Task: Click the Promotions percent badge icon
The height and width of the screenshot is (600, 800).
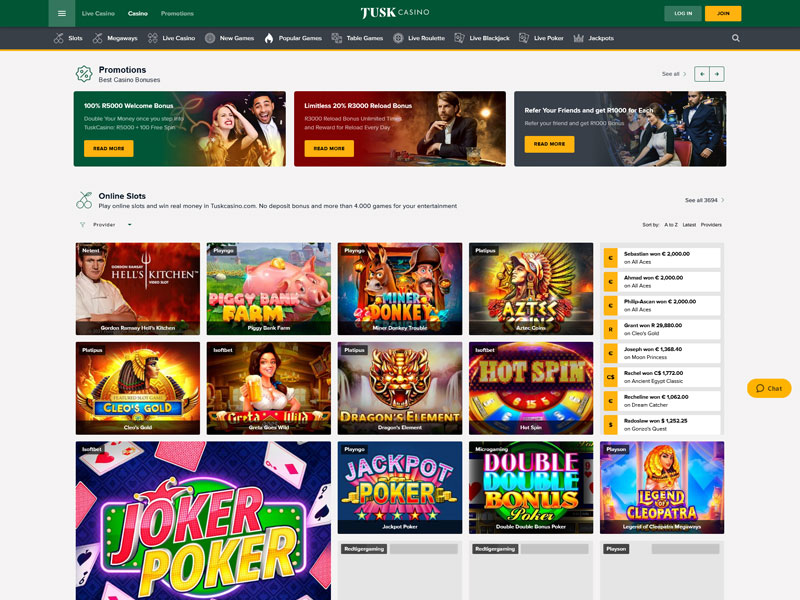Action: [x=84, y=74]
